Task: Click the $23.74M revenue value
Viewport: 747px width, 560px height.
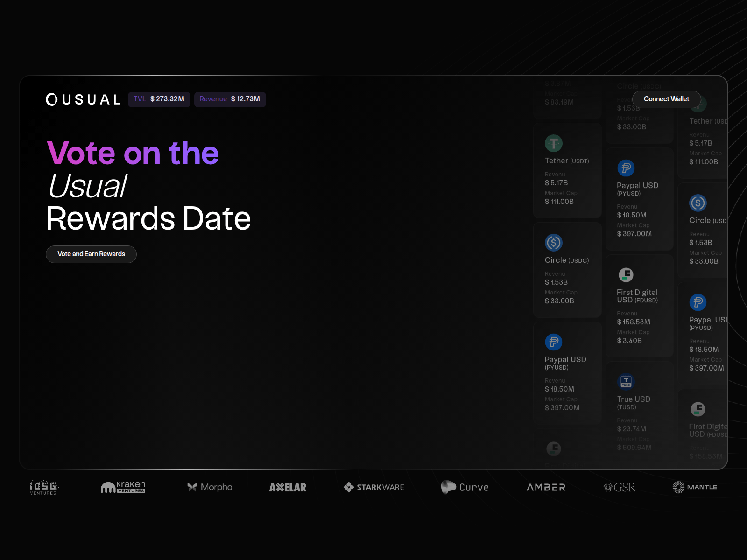Action: [632, 429]
